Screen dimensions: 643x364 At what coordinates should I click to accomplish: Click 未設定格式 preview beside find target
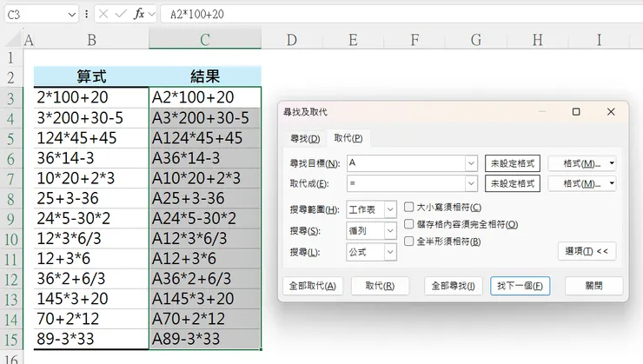point(513,163)
